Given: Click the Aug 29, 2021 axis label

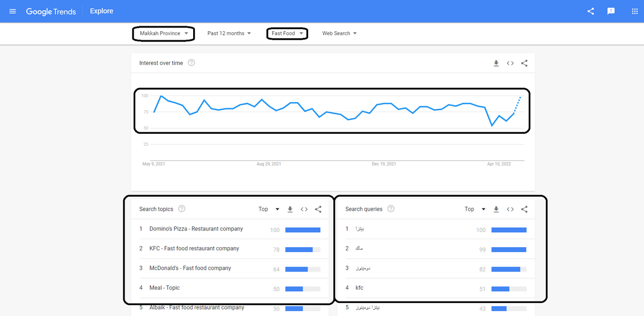Looking at the screenshot, I should coord(269,164).
